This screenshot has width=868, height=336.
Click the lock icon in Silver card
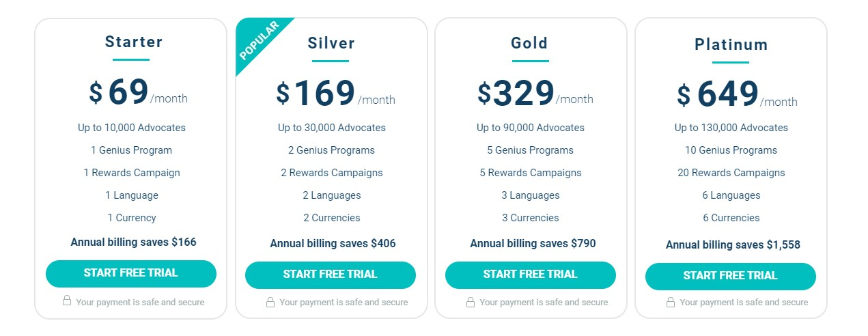(x=270, y=302)
